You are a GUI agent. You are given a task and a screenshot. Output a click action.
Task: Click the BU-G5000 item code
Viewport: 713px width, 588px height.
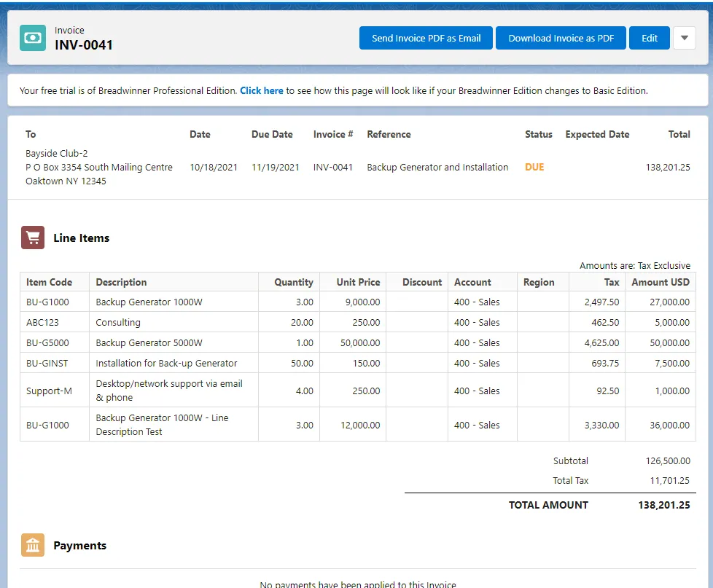(x=47, y=343)
